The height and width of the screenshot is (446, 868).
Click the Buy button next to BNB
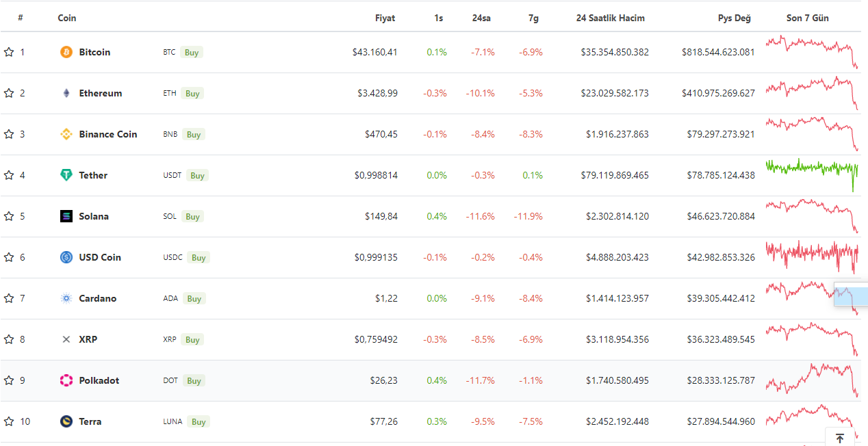(x=194, y=134)
